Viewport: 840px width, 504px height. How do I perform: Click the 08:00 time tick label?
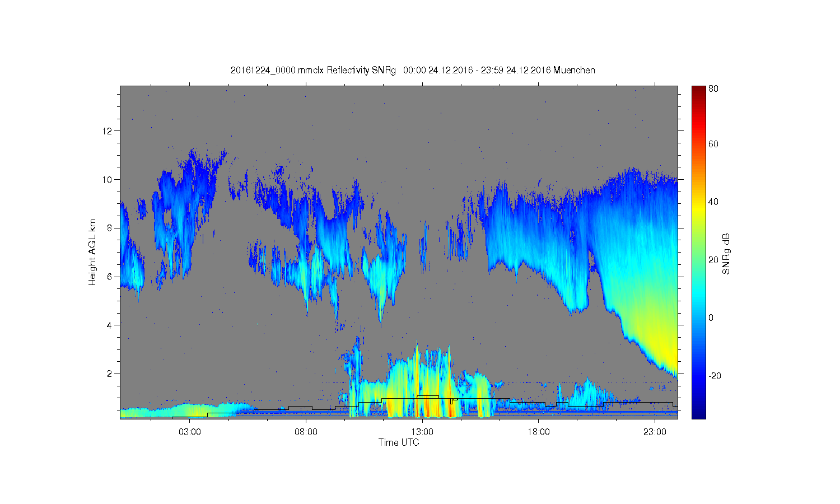[306, 432]
